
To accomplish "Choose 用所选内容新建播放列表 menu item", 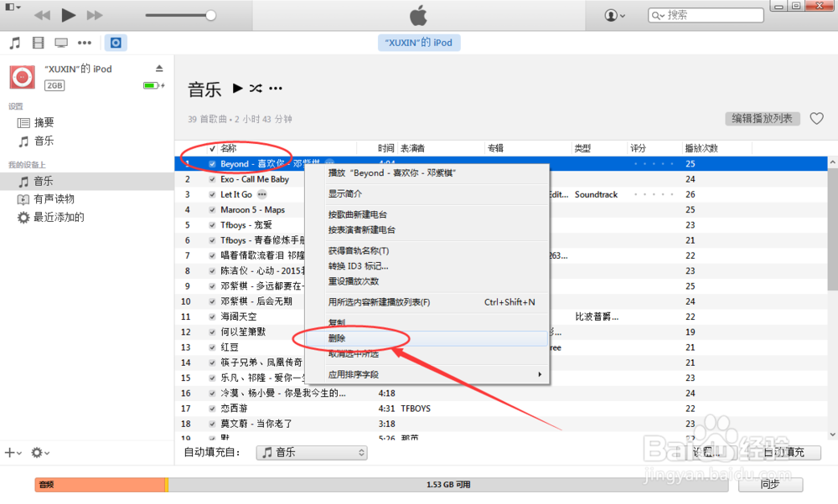I will pyautogui.click(x=427, y=302).
